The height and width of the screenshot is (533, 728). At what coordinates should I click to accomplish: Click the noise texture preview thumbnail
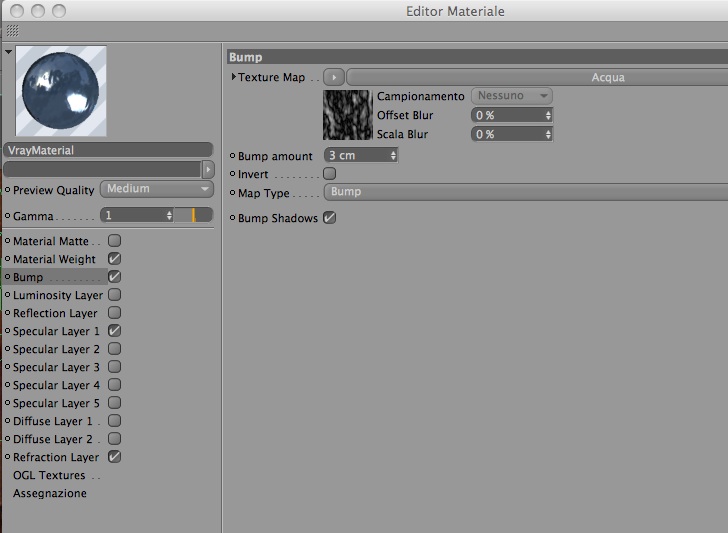348,115
